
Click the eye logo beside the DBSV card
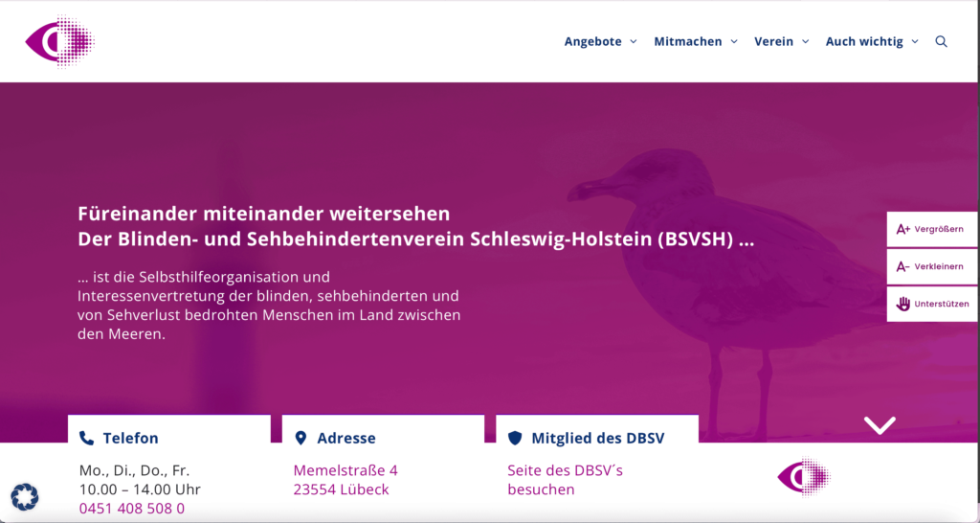coord(804,477)
